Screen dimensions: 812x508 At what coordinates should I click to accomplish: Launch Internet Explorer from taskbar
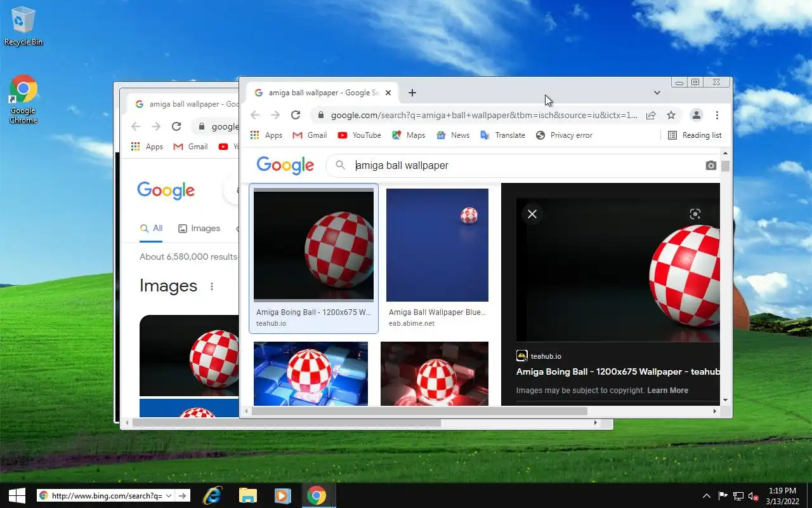tap(212, 495)
